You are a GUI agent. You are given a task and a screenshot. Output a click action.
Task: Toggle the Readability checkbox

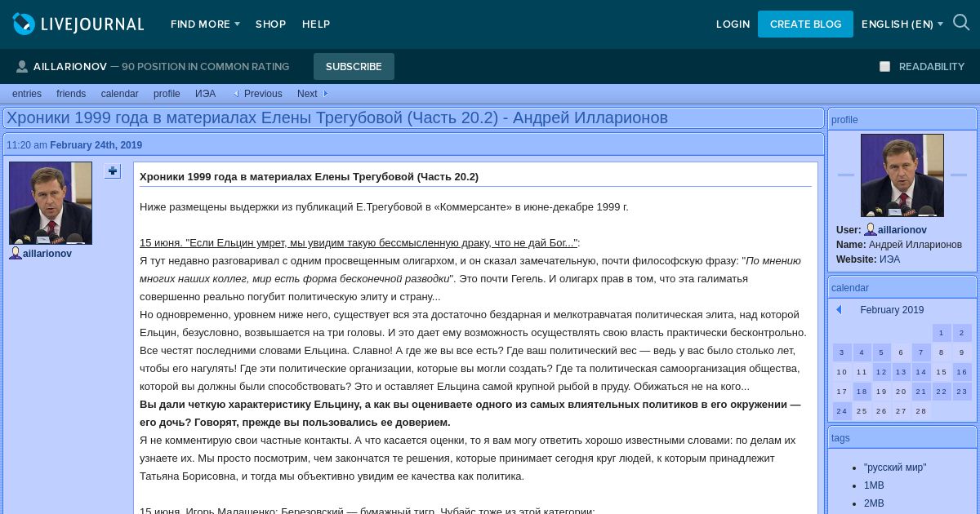pyautogui.click(x=884, y=67)
